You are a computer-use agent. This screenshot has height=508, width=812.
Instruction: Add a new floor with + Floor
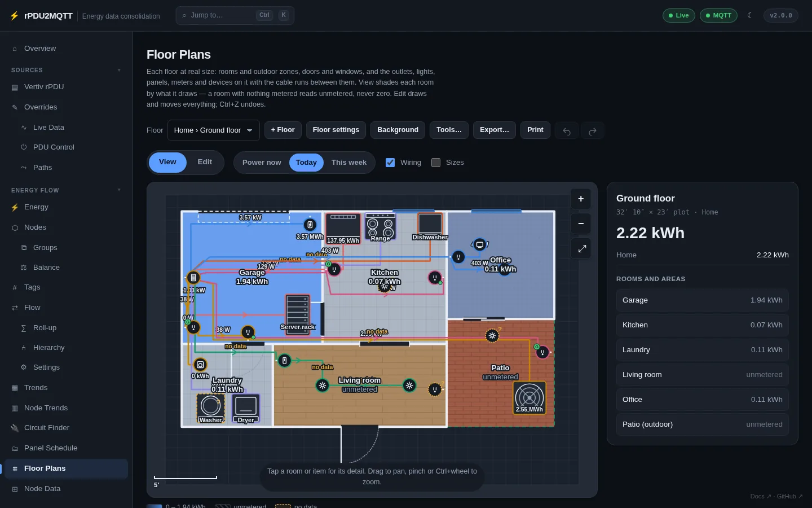tap(283, 130)
